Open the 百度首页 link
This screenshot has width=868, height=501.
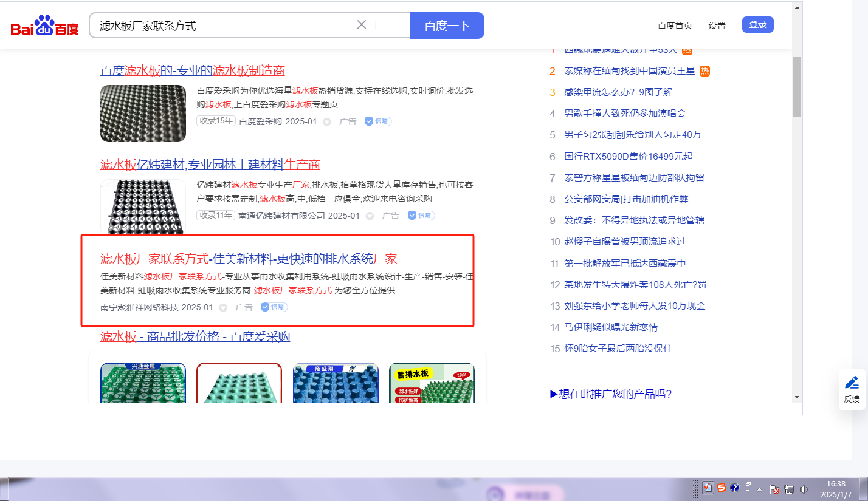point(675,26)
